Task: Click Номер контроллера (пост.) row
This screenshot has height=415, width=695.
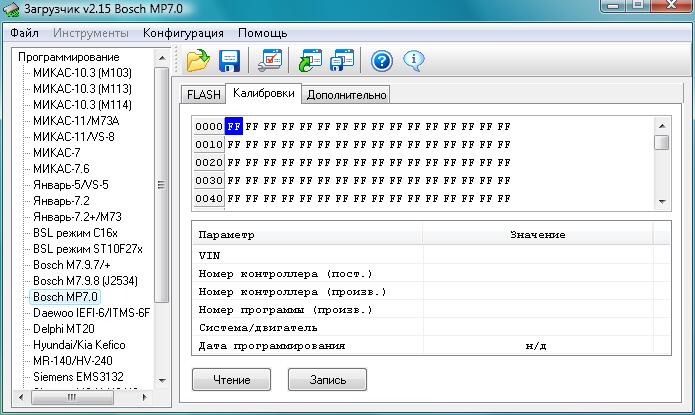Action: coord(431,274)
